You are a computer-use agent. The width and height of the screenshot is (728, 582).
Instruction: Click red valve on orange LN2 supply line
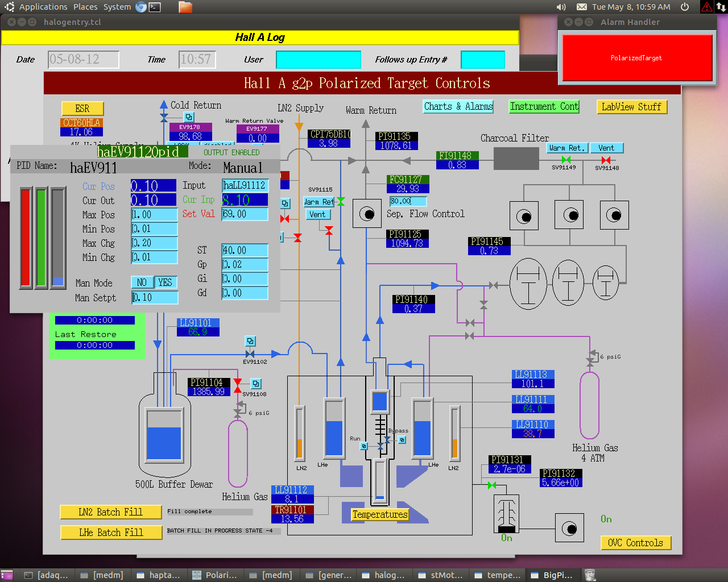pyautogui.click(x=297, y=238)
